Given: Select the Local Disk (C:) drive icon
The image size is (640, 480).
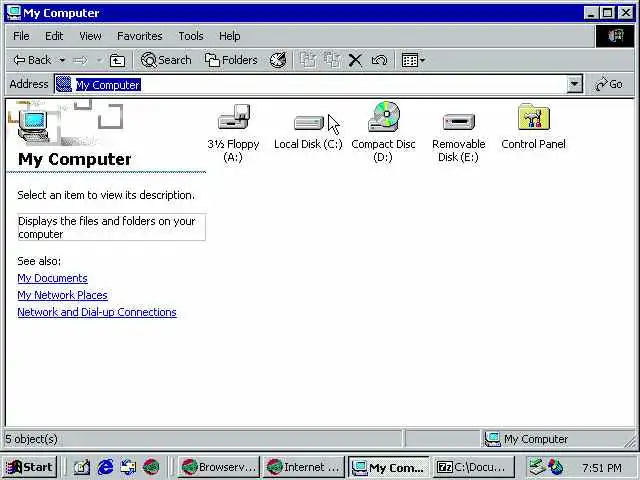Looking at the screenshot, I should tap(309, 122).
